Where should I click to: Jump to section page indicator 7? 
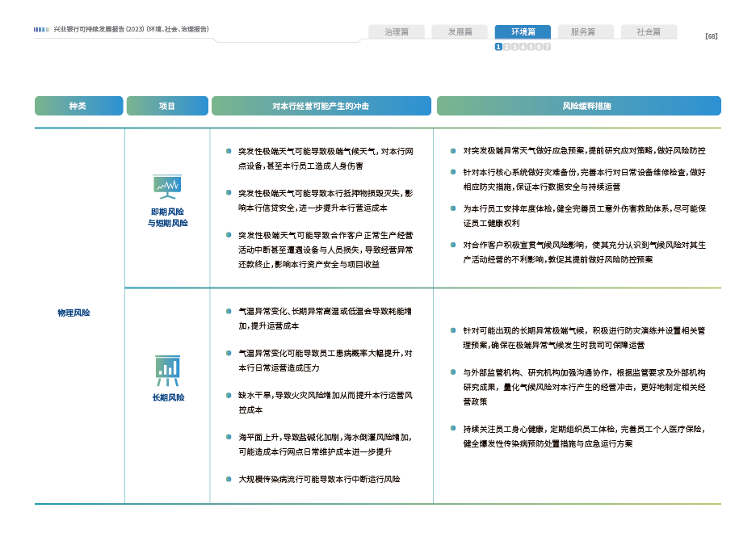click(x=547, y=47)
